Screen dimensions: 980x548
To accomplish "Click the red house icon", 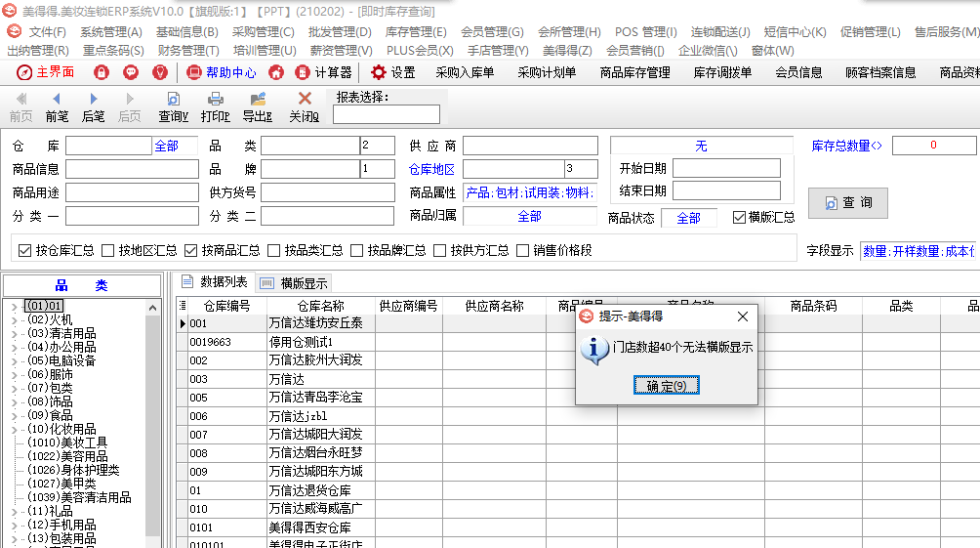I will pos(276,72).
